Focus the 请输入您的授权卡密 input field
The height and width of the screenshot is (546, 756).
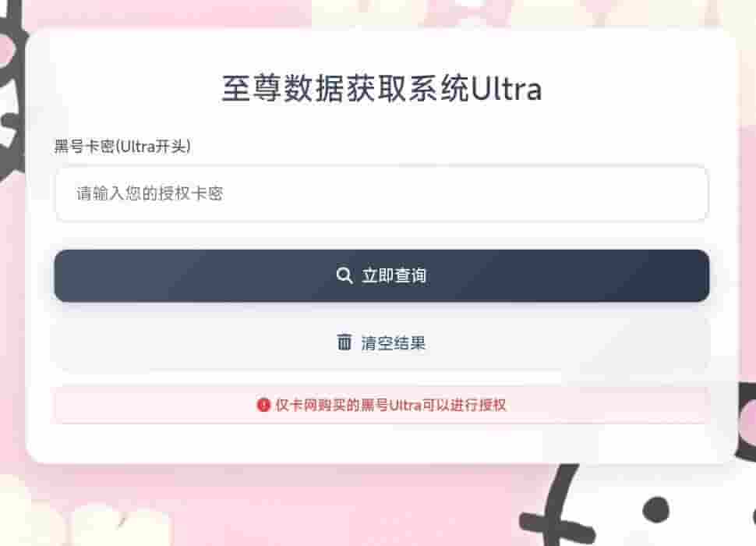pyautogui.click(x=381, y=194)
